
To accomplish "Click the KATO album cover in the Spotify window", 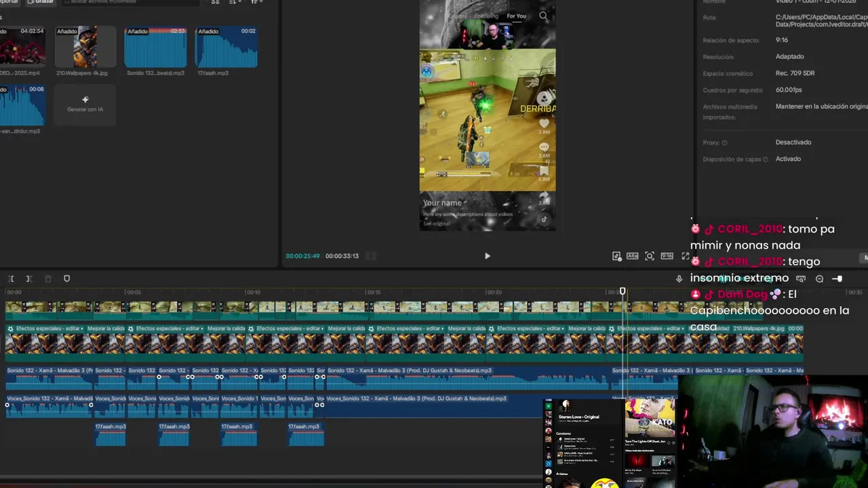I will click(650, 418).
